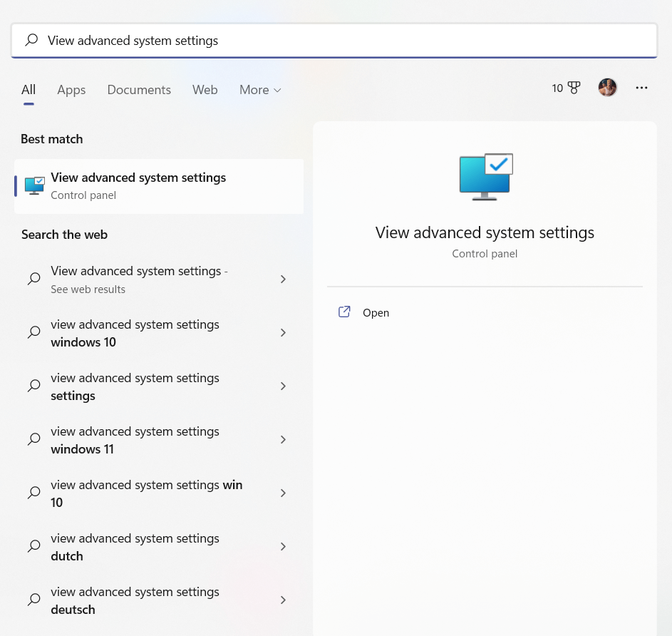672x636 pixels.
Task: Select 'view advanced system settings dutch' text
Action: click(x=135, y=547)
